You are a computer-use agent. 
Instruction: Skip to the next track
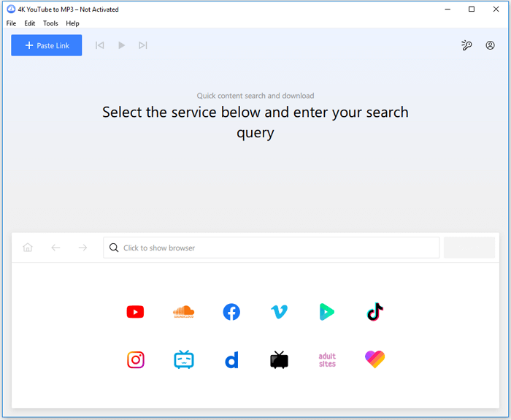tap(143, 45)
